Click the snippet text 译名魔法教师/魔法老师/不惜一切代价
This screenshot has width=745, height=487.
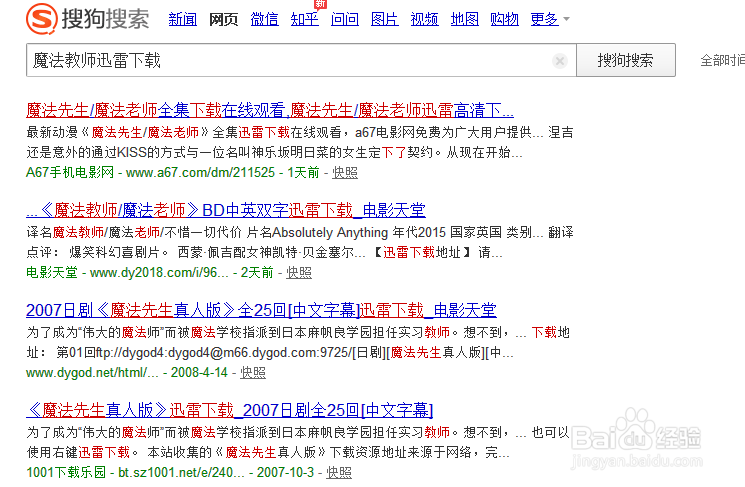(x=134, y=233)
